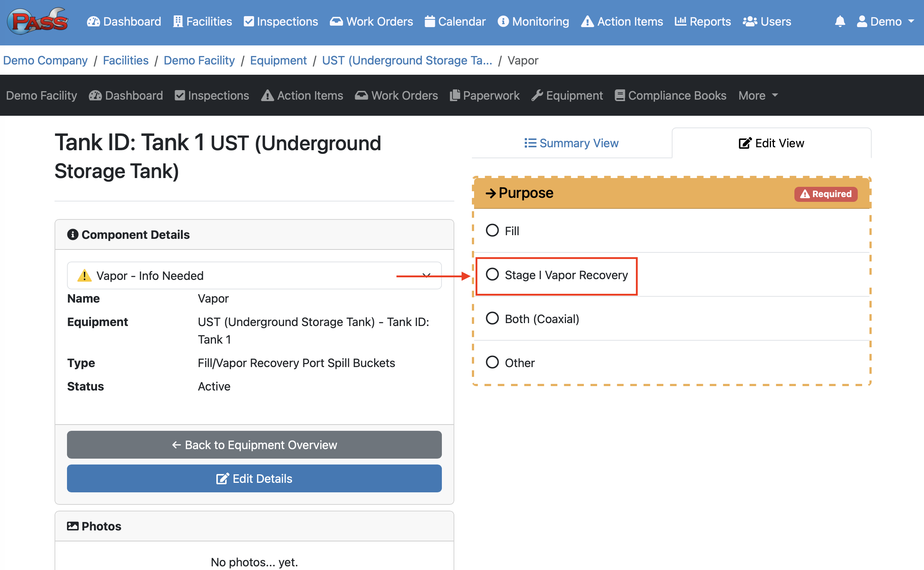
Task: Click the Demo Facility breadcrumb link
Action: tap(199, 60)
